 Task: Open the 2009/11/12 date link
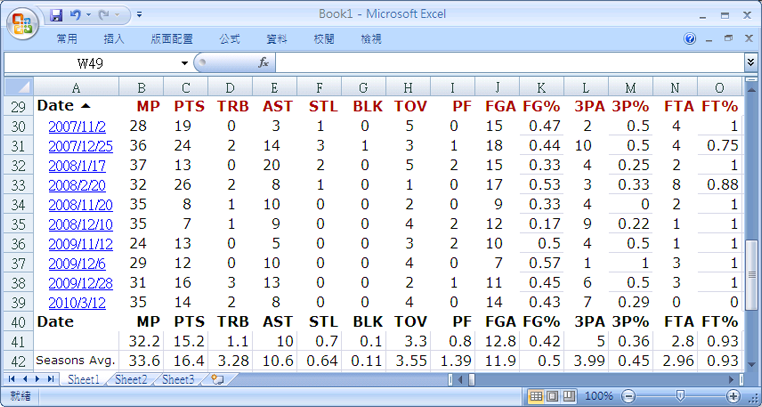click(81, 244)
